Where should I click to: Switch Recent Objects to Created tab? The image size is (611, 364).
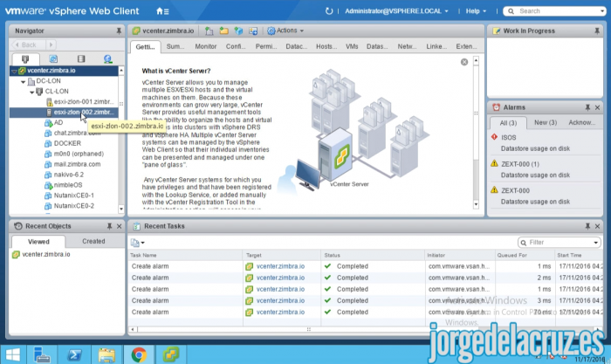point(93,241)
